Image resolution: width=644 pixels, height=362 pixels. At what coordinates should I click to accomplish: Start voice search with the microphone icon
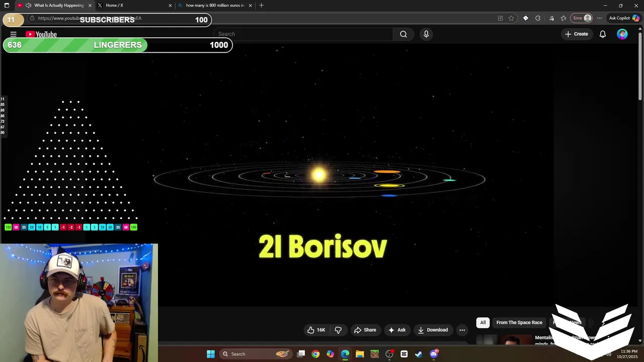coord(426,34)
